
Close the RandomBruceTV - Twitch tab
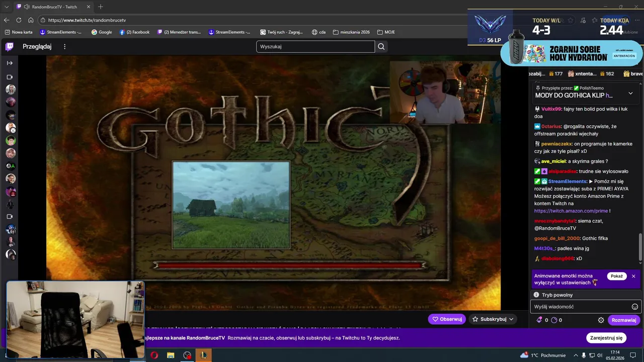(x=89, y=7)
